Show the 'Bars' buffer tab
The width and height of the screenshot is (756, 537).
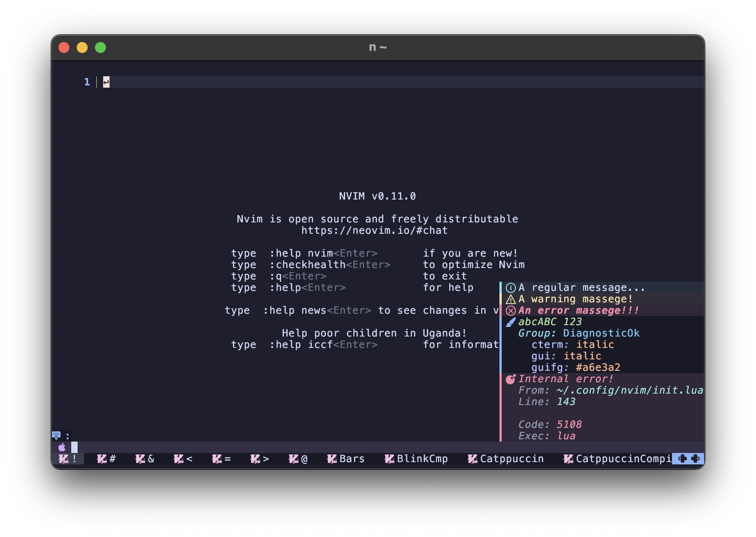[350, 459]
